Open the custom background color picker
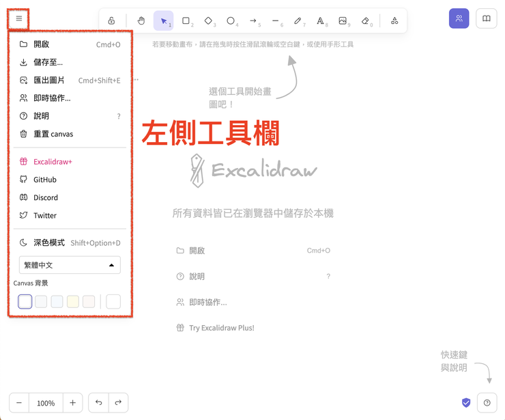The width and height of the screenshot is (505, 420). point(113,302)
